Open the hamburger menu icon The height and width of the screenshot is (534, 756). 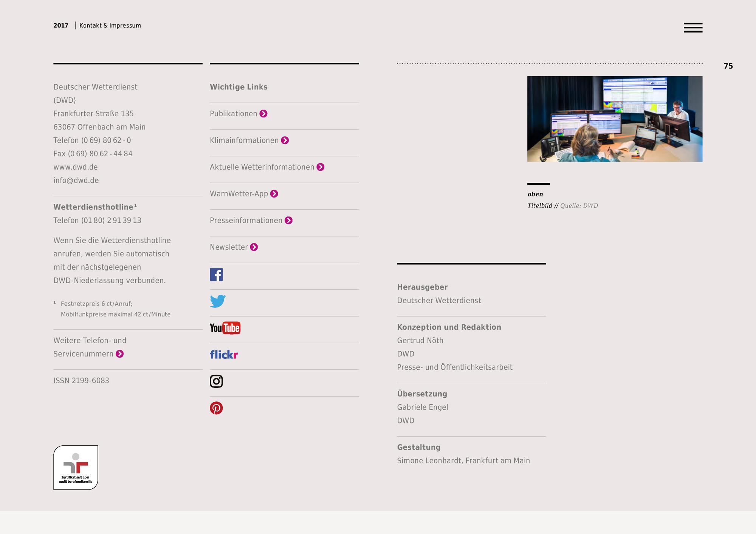(693, 28)
